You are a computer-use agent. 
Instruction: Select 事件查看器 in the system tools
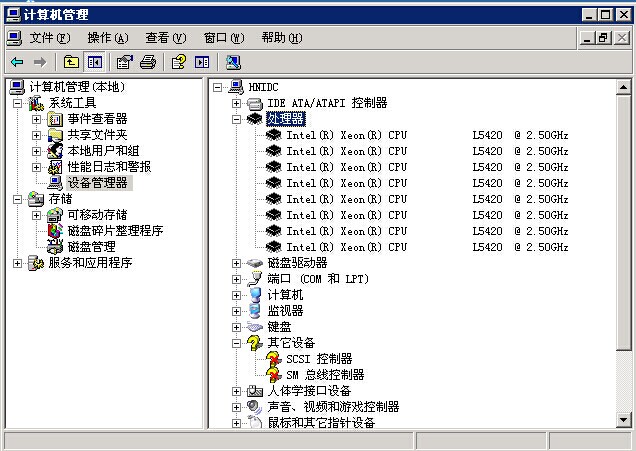(97, 119)
